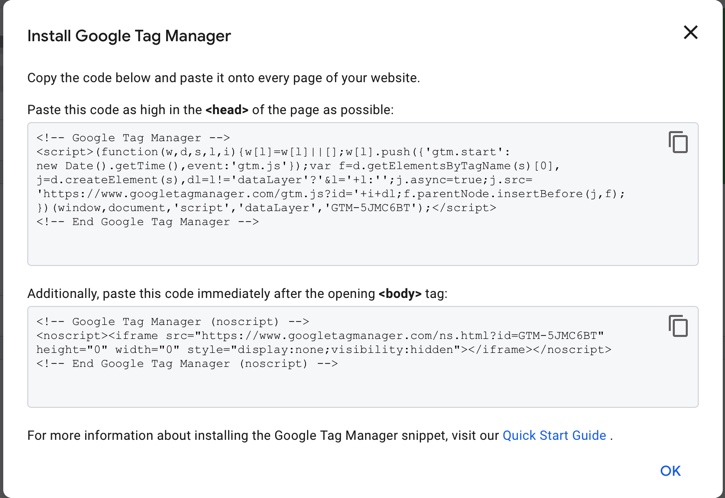Close the Install Google Tag Manager dialog
725x498 pixels.
(x=690, y=32)
